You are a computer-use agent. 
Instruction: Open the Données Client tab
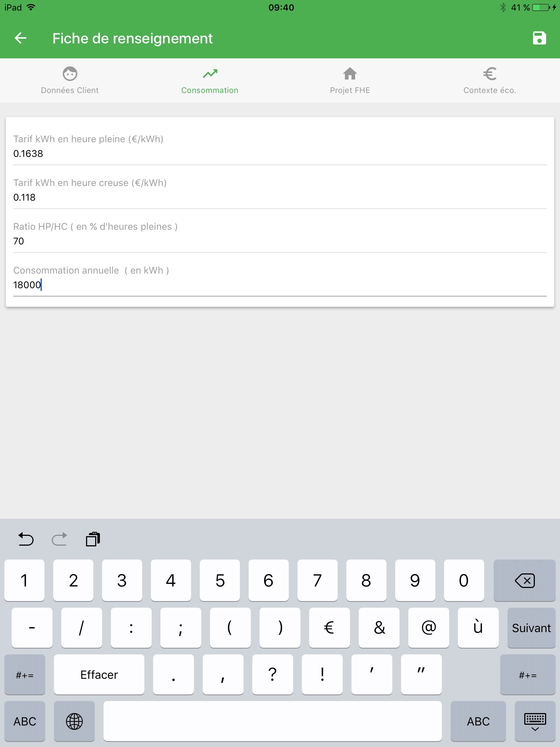(70, 81)
